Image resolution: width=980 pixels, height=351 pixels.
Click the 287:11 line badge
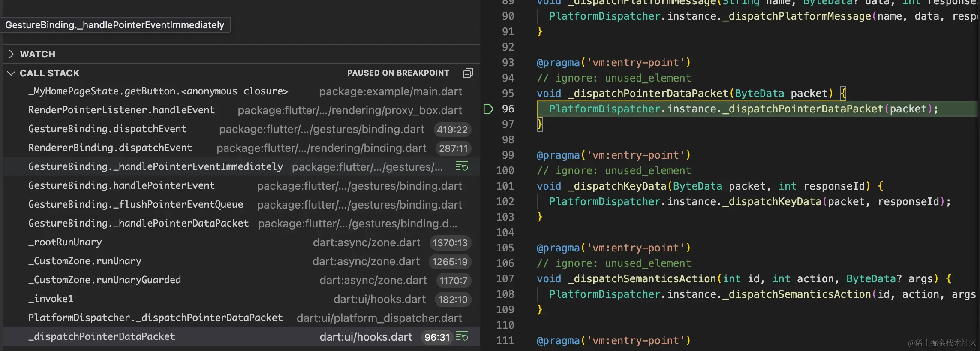[x=453, y=148]
